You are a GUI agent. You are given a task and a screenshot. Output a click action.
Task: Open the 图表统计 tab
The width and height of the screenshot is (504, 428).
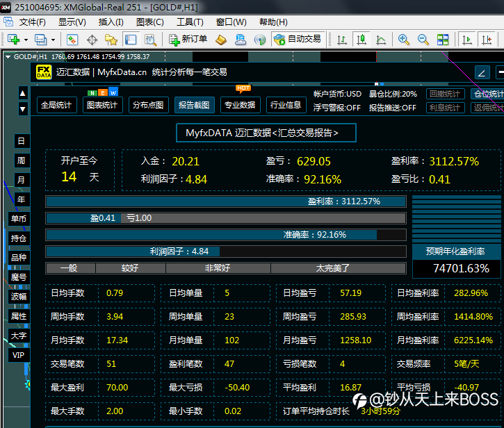click(x=102, y=105)
